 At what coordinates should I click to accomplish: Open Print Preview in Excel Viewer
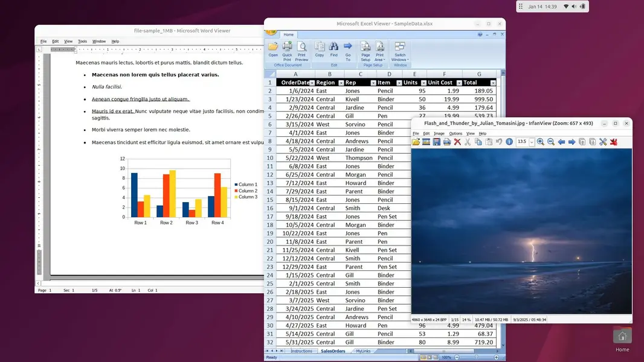[x=301, y=51]
